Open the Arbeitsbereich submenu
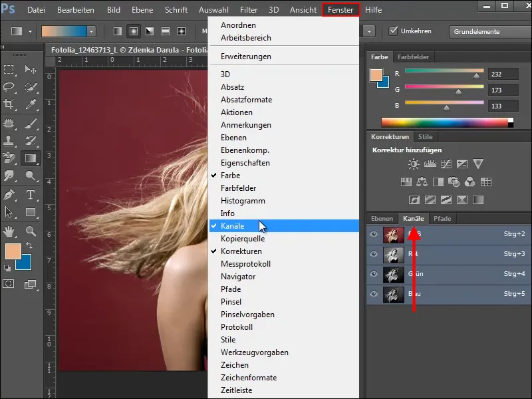 click(284, 38)
